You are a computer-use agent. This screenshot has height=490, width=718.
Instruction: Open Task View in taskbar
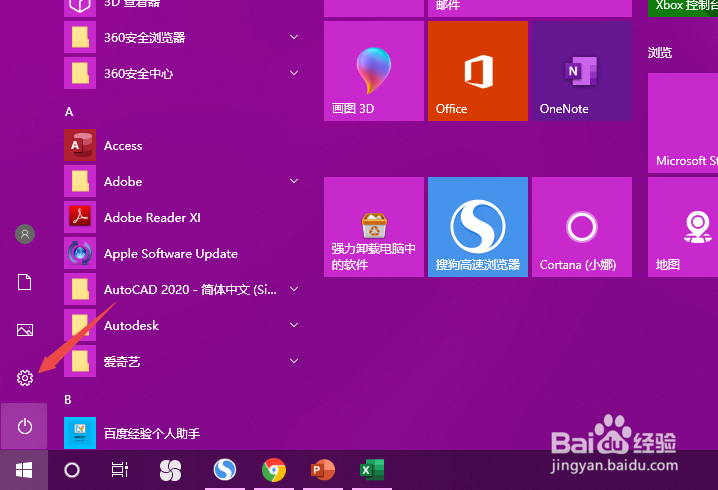120,470
